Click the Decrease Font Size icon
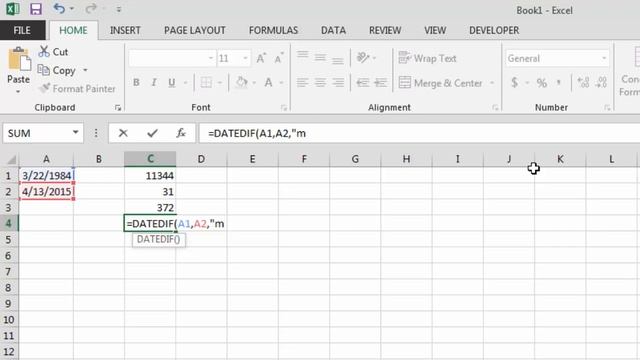This screenshot has width=640, height=360. [279, 58]
